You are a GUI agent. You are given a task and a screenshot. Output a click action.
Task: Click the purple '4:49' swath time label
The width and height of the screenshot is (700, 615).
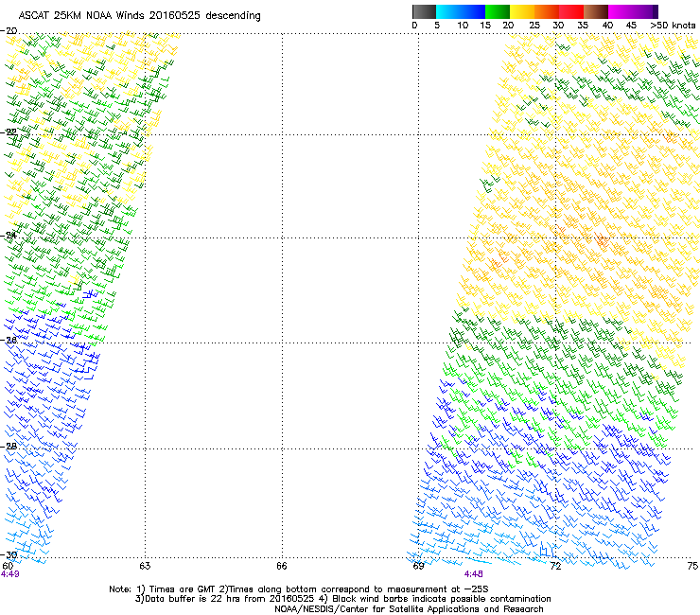tap(10, 574)
